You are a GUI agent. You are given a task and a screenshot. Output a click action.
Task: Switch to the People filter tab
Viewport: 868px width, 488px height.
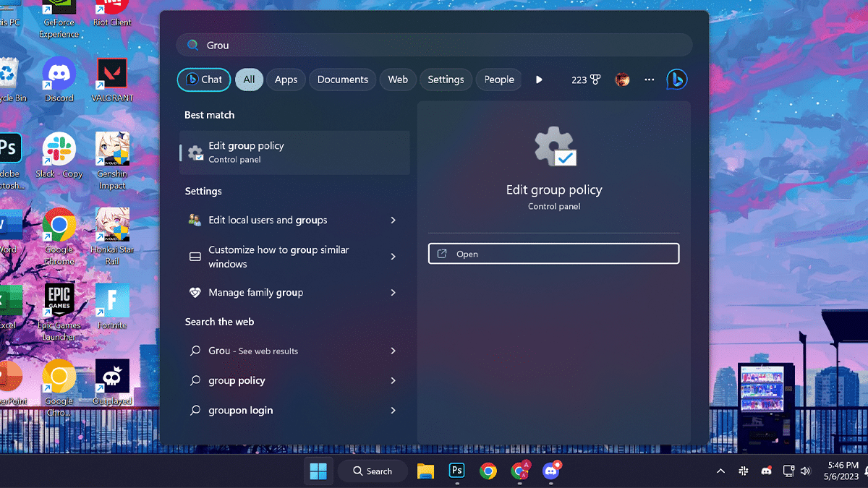click(x=499, y=80)
